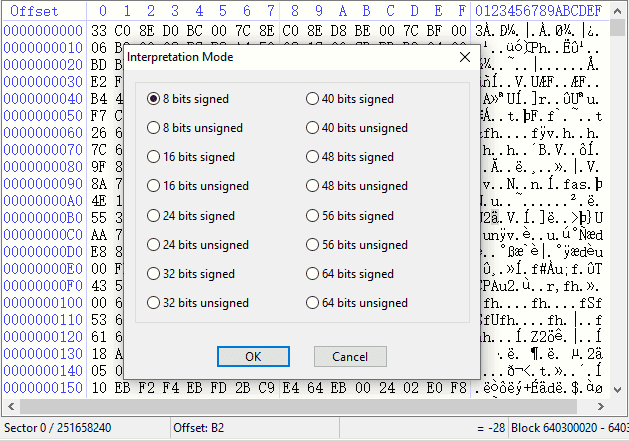The height and width of the screenshot is (441, 629).
Task: Confirm dialog with OK button
Action: coord(253,357)
